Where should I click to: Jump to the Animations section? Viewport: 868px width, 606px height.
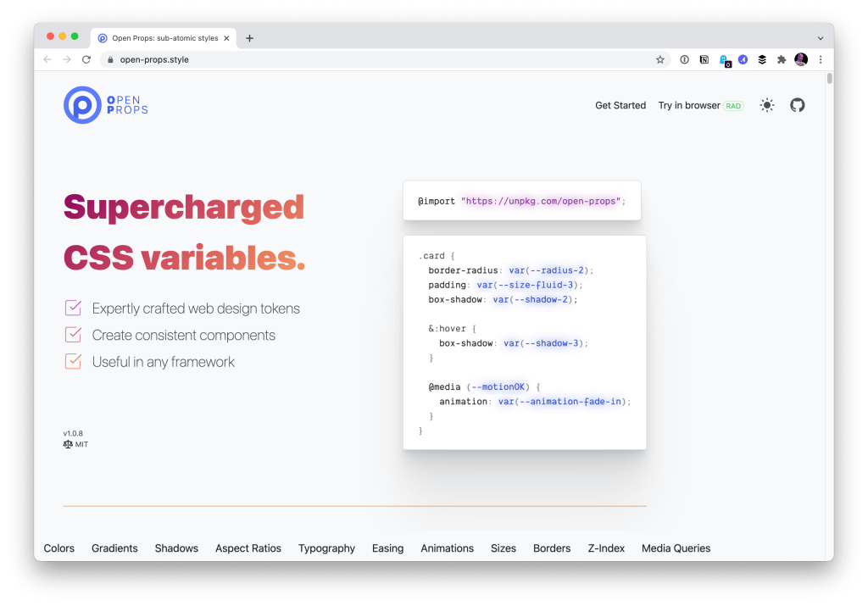(448, 548)
